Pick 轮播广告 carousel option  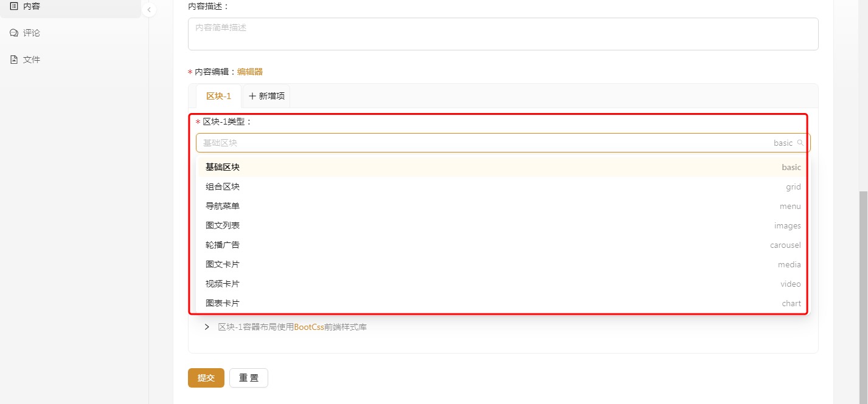pyautogui.click(x=223, y=245)
